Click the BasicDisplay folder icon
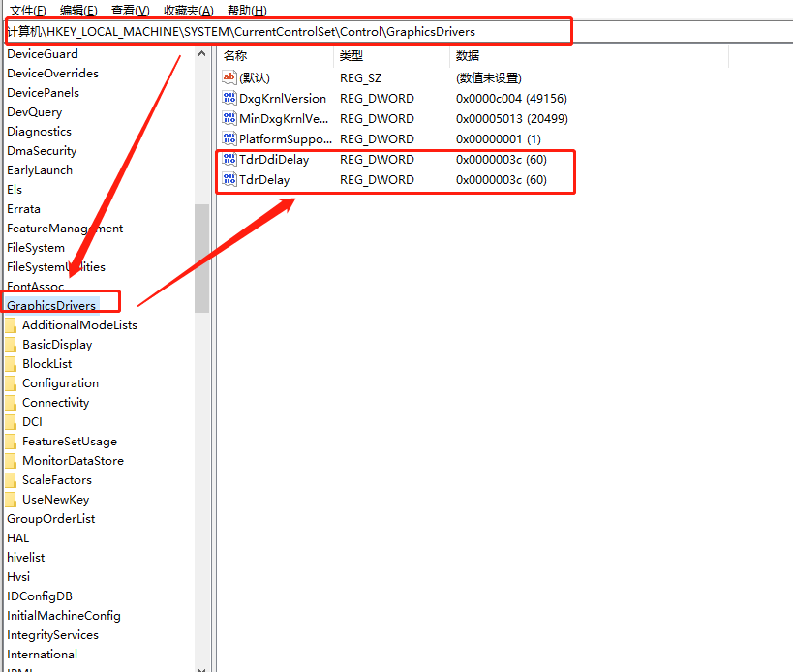The height and width of the screenshot is (672, 793). point(11,345)
